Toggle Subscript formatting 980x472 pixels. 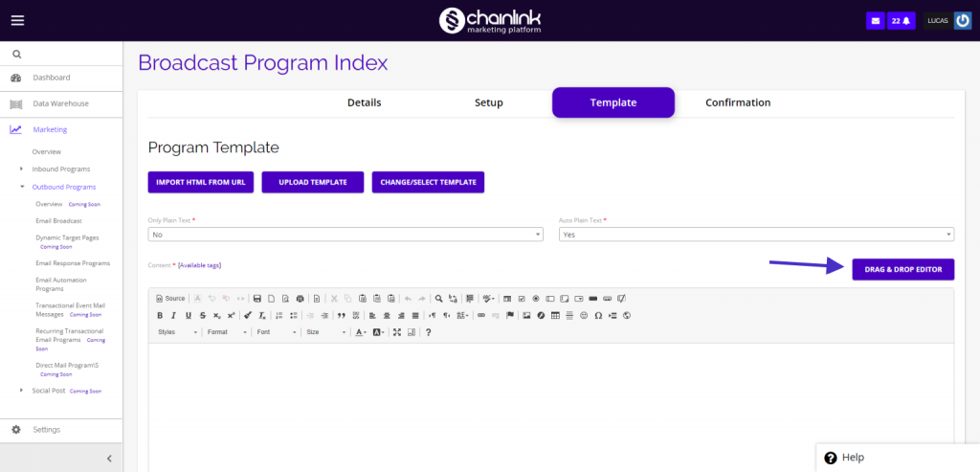pyautogui.click(x=217, y=315)
